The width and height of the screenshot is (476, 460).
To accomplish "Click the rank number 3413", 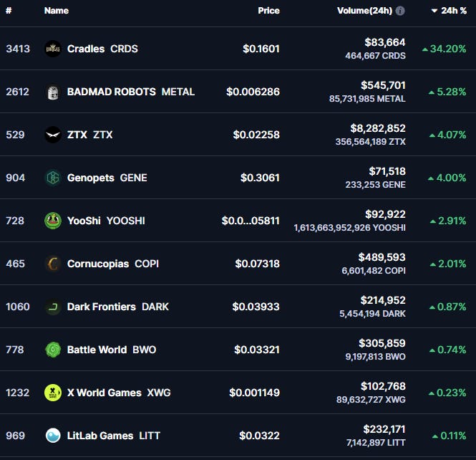I will coord(18,49).
